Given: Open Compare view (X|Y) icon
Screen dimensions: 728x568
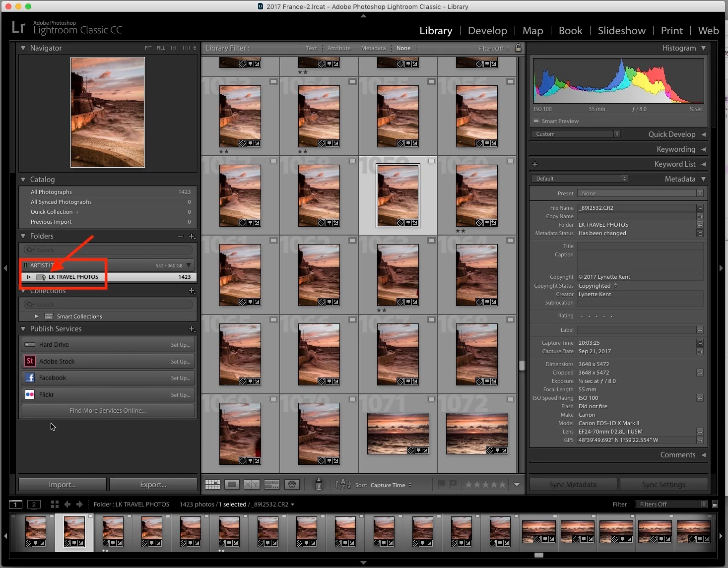Looking at the screenshot, I should [x=252, y=485].
